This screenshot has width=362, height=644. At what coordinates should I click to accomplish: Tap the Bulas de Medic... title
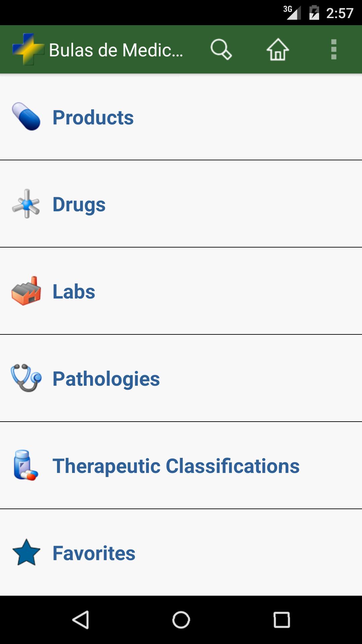tap(116, 50)
